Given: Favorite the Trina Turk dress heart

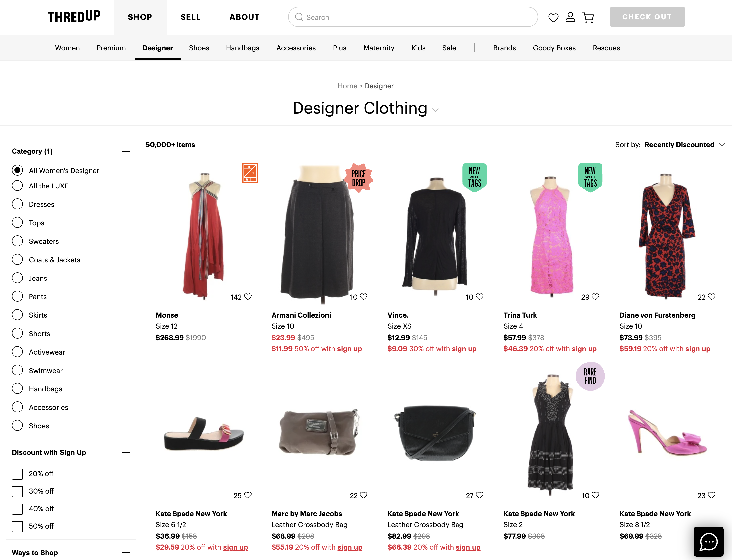Looking at the screenshot, I should [595, 297].
